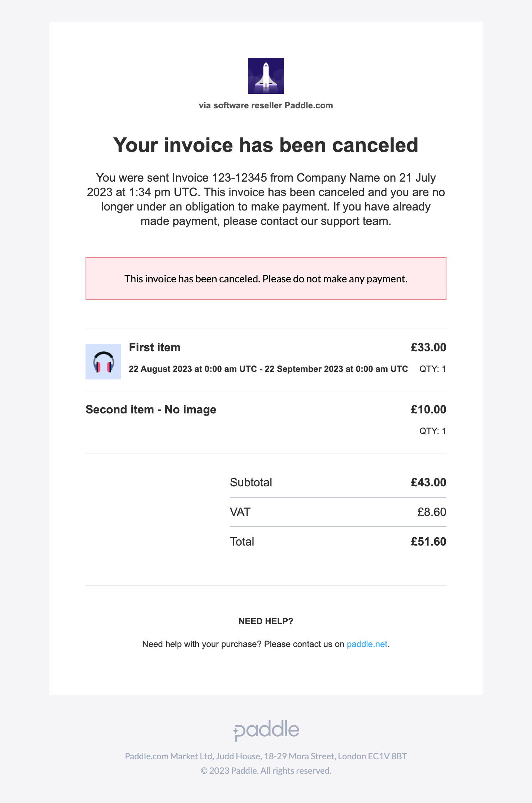Screen dimensions: 532x803
Task: Click the "Your invoice has been canceled" heading
Action: tap(266, 145)
